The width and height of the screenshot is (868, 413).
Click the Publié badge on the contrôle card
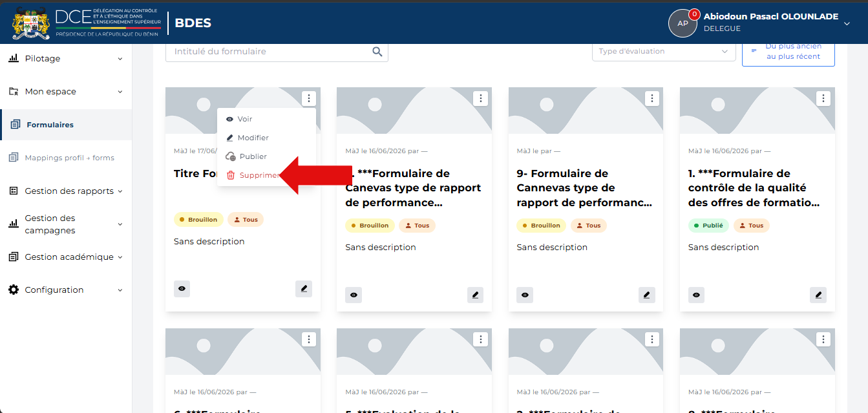point(708,226)
